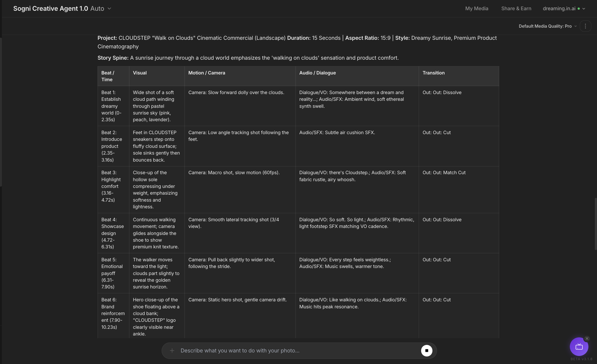This screenshot has width=597, height=364.
Task: Expand the Auto mode dropdown
Action: click(101, 9)
